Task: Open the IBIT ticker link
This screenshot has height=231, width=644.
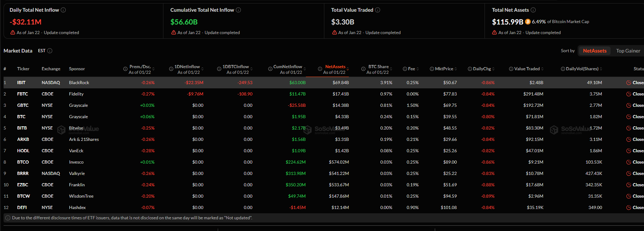Action: click(21, 83)
